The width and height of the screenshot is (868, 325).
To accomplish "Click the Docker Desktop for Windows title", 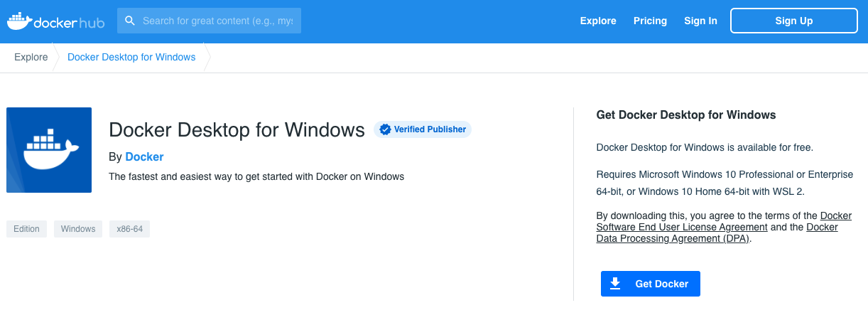I will [237, 129].
